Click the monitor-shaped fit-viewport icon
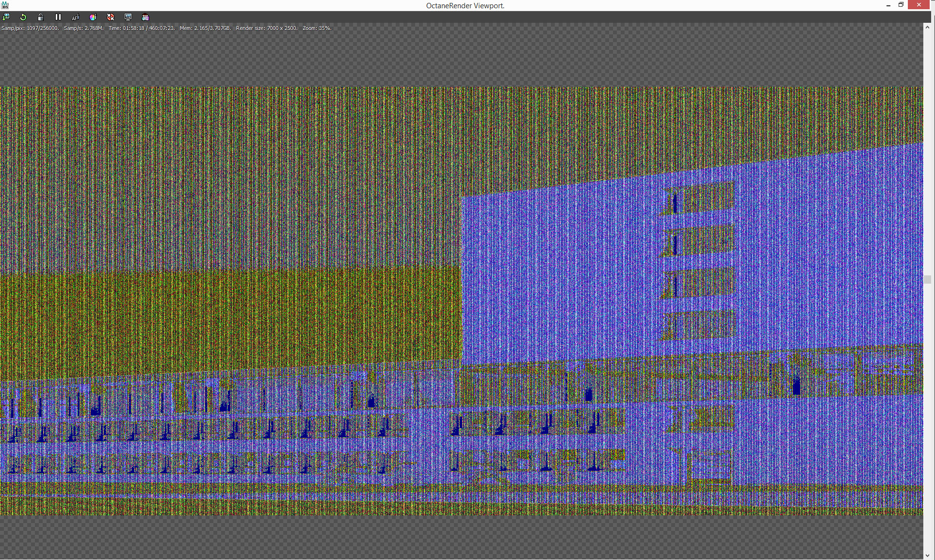This screenshot has height=560, width=935. (x=128, y=17)
